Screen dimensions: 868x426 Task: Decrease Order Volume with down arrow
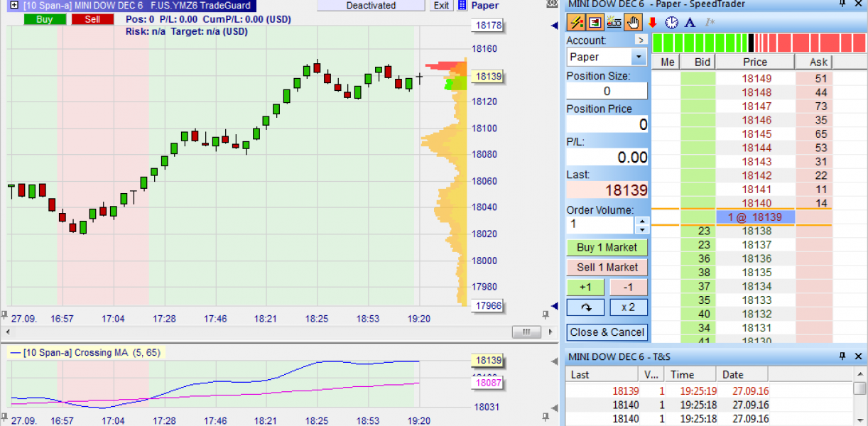coord(642,229)
